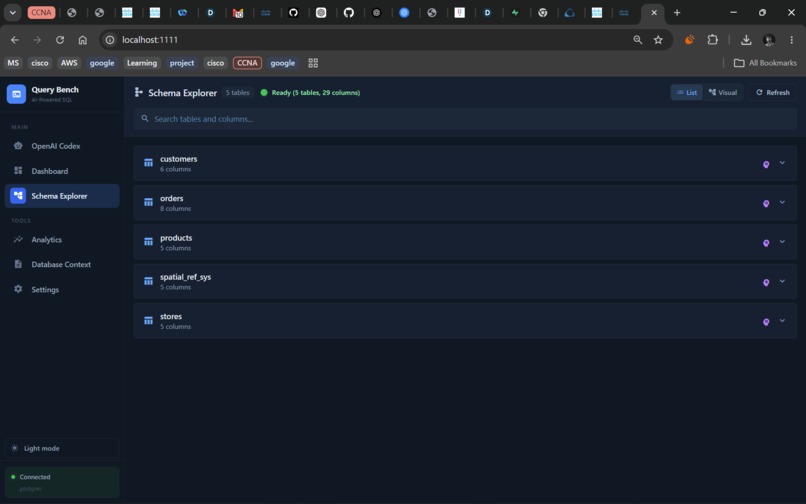
Task: Open All Bookmarks folder
Action: pyautogui.click(x=765, y=63)
